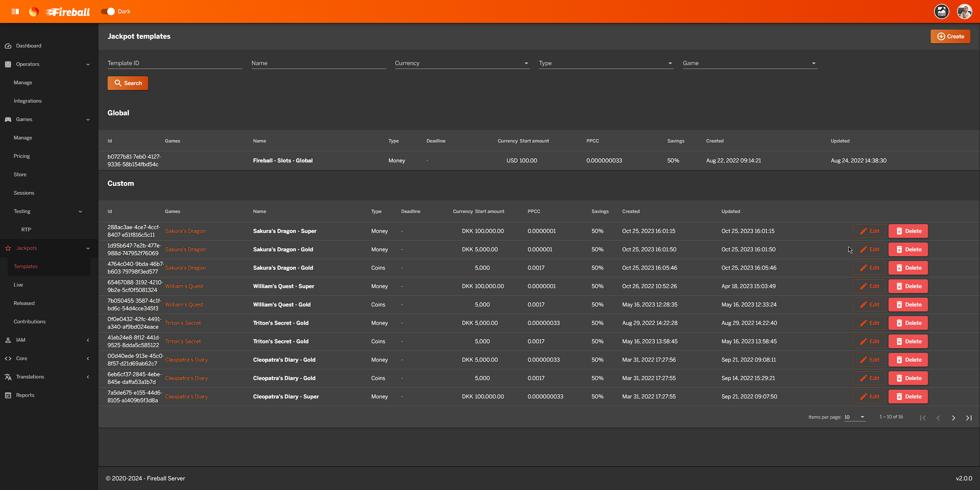Open the Type filter dropdown
Image resolution: width=980 pixels, height=490 pixels.
[x=606, y=63]
